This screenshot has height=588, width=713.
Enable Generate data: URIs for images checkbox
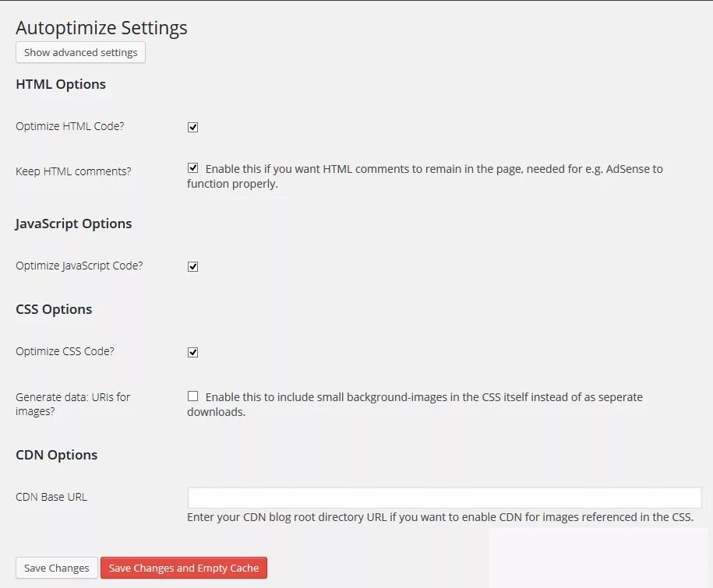[x=192, y=396]
